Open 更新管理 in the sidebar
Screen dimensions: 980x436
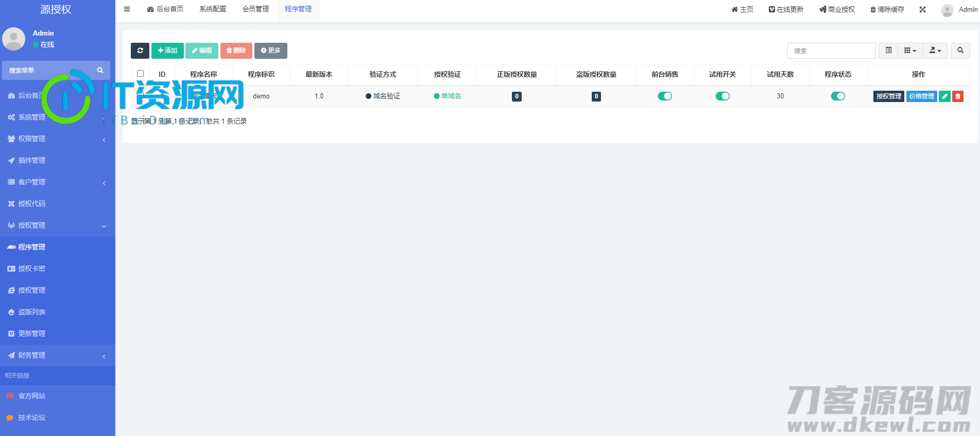click(57, 333)
